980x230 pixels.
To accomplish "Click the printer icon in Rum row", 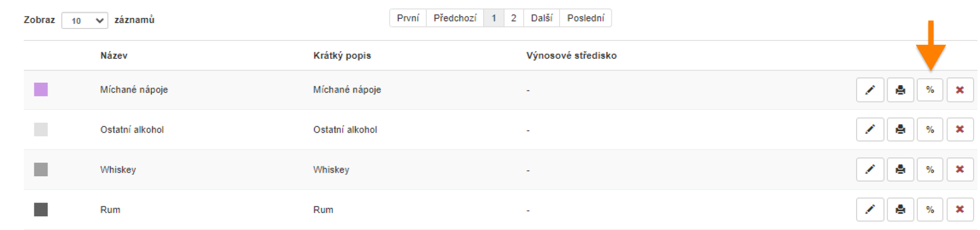I will (900, 209).
